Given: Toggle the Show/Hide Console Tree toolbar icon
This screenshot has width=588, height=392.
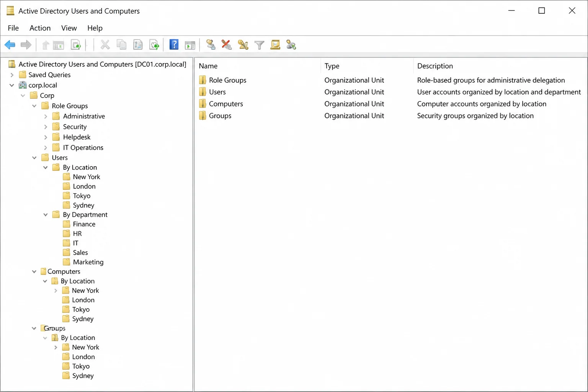Looking at the screenshot, I should point(59,45).
